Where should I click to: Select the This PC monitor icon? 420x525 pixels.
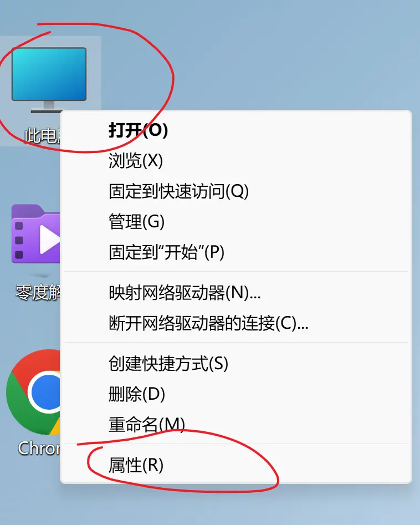[x=49, y=79]
